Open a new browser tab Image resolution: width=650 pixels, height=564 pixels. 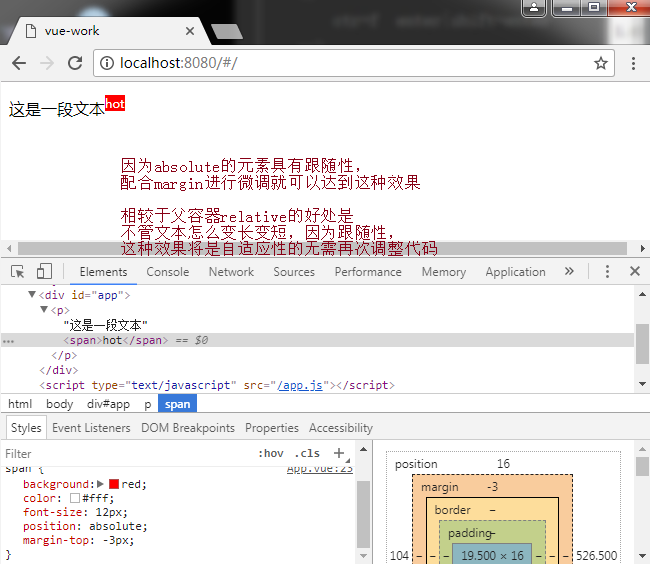[227, 31]
